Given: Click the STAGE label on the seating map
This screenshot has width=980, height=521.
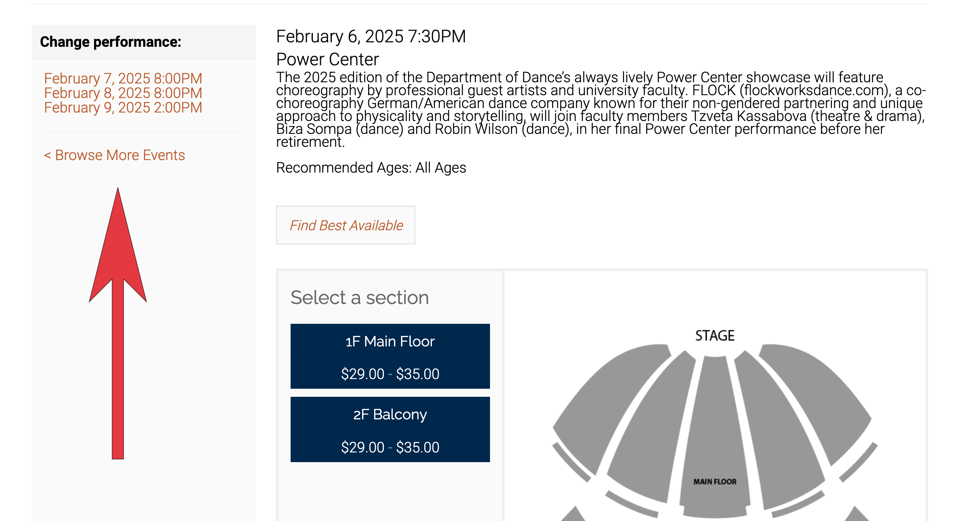Looking at the screenshot, I should pos(715,336).
